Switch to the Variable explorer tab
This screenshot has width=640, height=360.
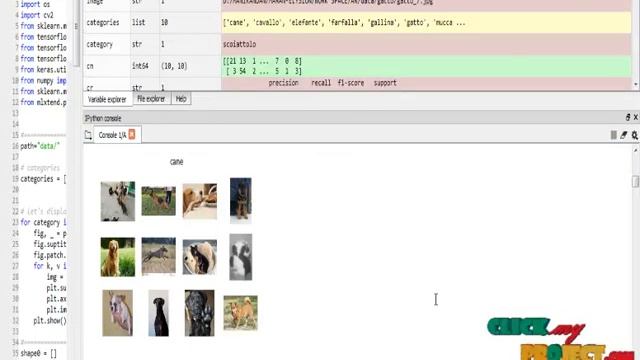(x=107, y=99)
